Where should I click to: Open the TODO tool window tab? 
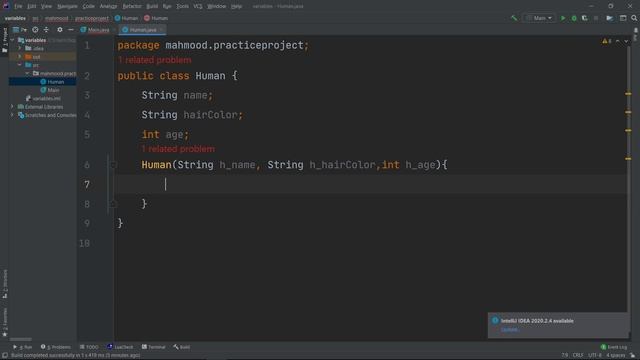89,347
